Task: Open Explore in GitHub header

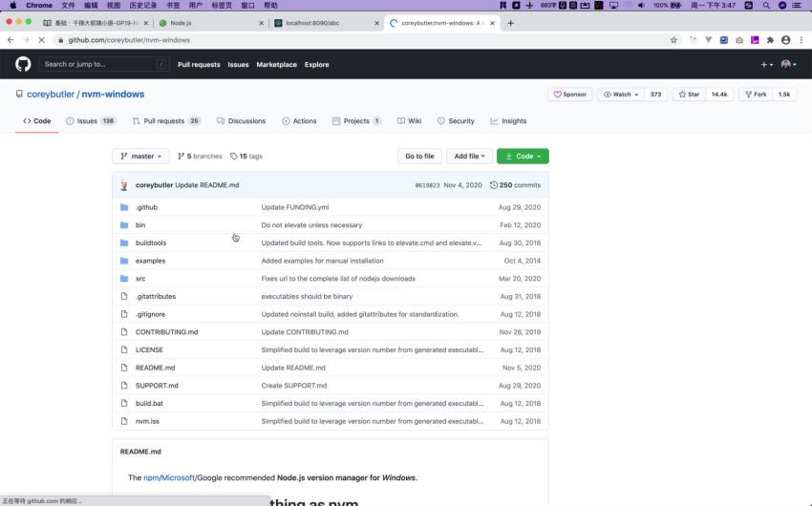Action: 317,65
